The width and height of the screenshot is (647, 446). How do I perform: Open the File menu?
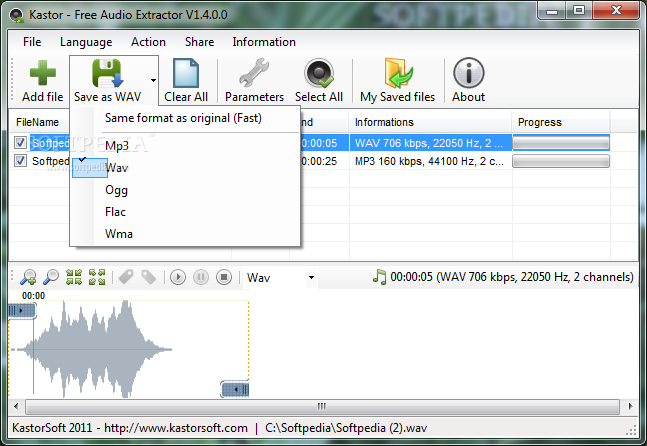tap(32, 42)
